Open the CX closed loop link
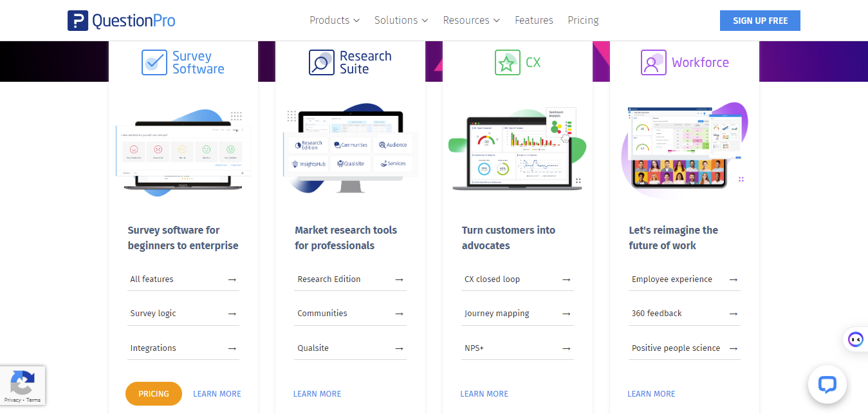 (492, 279)
